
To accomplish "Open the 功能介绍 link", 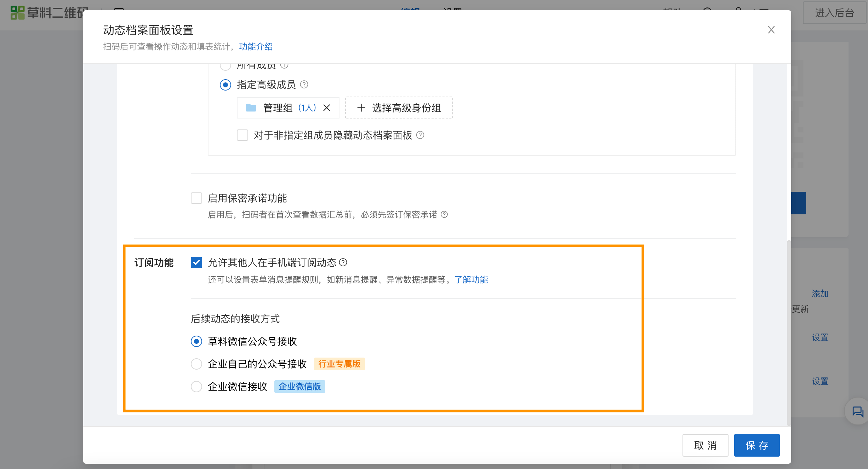I will [x=256, y=47].
